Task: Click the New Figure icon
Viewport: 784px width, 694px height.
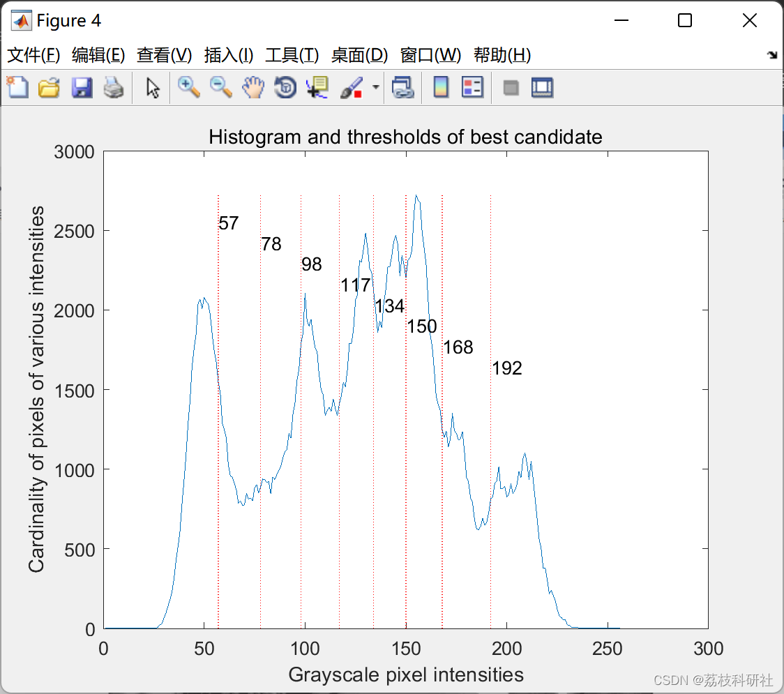Action: (17, 87)
